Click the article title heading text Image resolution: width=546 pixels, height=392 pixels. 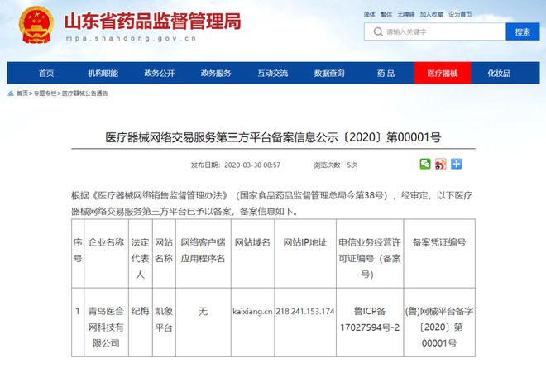[273, 137]
